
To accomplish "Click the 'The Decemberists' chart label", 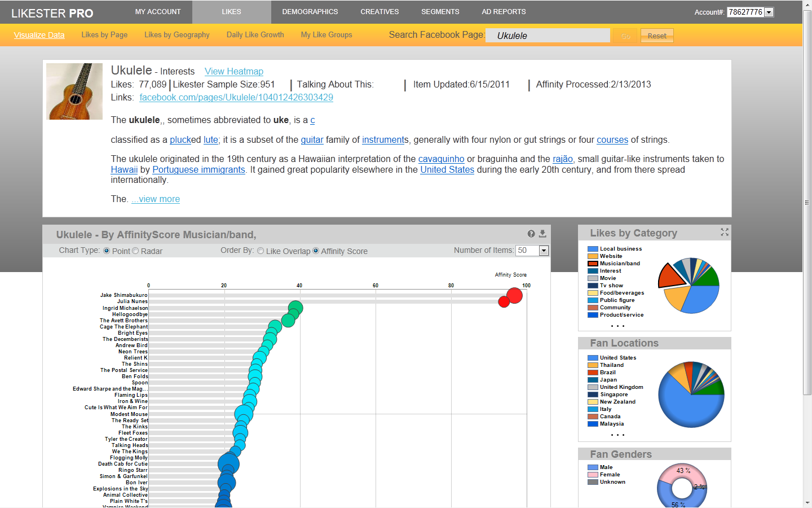I will (x=125, y=339).
